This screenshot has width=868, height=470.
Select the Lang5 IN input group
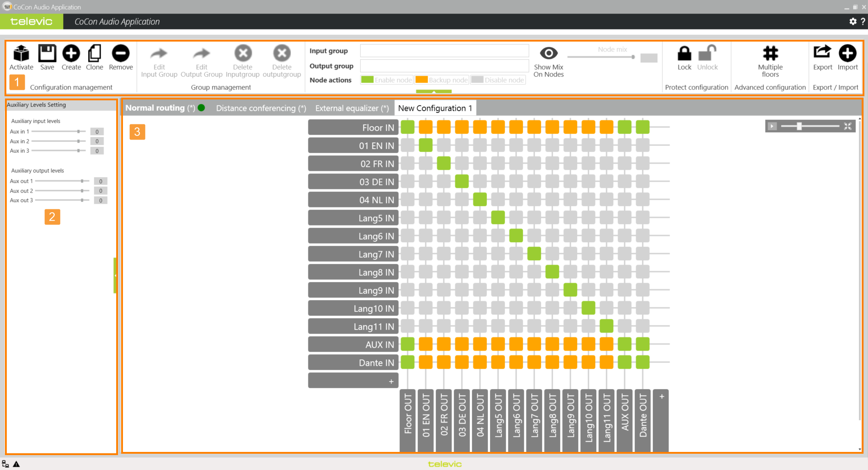click(x=353, y=218)
